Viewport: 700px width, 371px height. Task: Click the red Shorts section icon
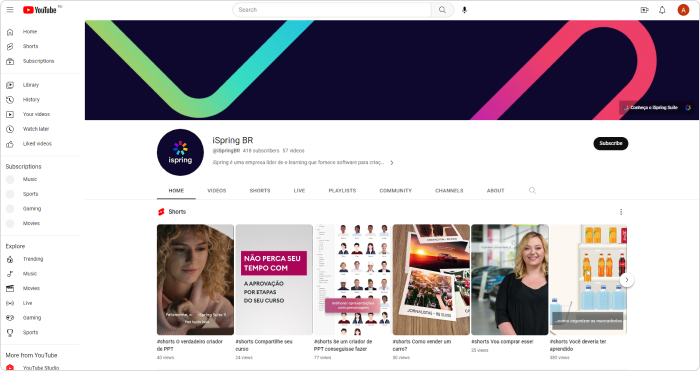(x=161, y=212)
